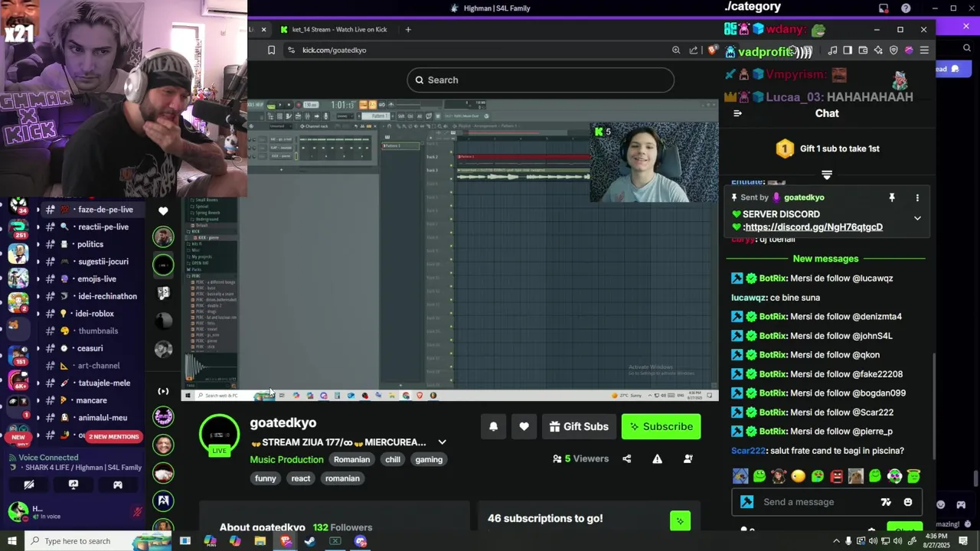Open the Music Production category link
Image resolution: width=980 pixels, height=551 pixels.
pyautogui.click(x=286, y=459)
